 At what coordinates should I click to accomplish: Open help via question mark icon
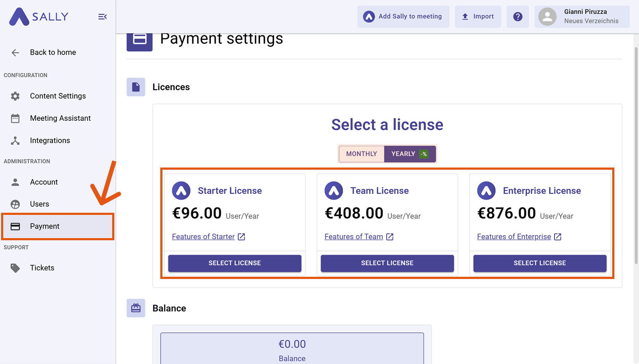click(x=517, y=17)
